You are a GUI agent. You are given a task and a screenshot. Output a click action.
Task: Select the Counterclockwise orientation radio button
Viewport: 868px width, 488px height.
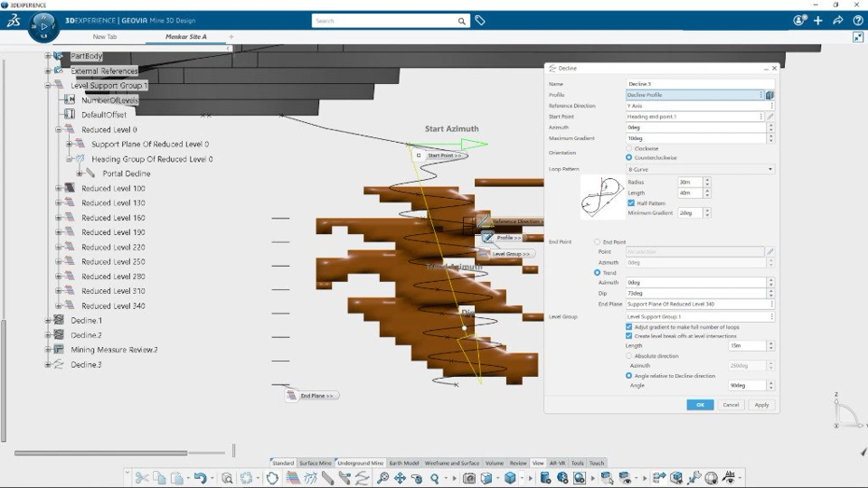pyautogui.click(x=629, y=157)
